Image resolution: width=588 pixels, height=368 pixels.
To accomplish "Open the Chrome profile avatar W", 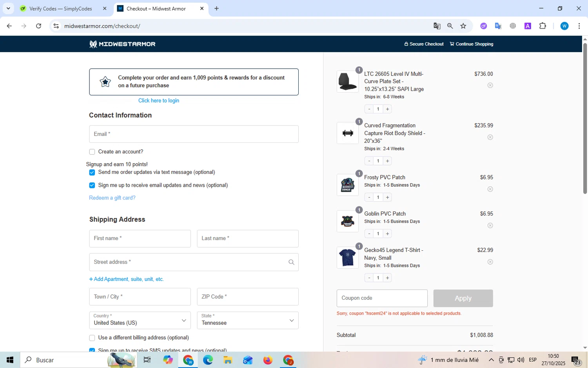I will [564, 26].
